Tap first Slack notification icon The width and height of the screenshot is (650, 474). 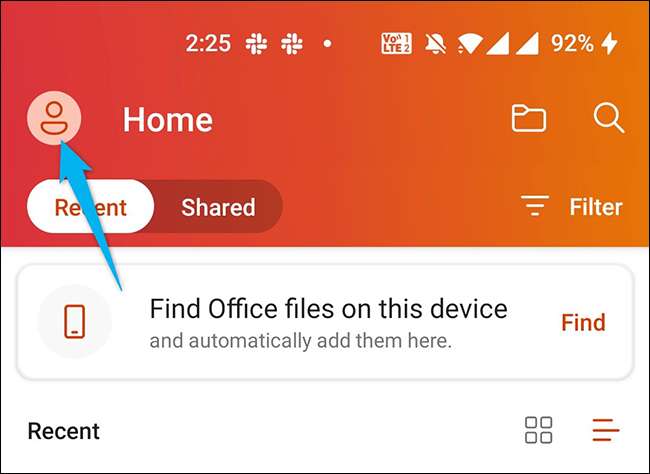pos(256,44)
